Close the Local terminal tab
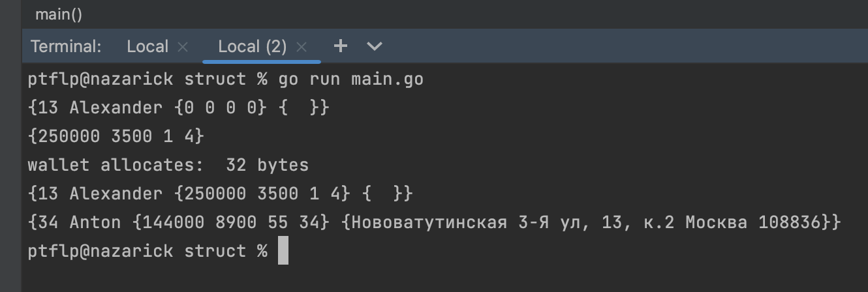The width and height of the screenshot is (868, 292). click(x=183, y=47)
